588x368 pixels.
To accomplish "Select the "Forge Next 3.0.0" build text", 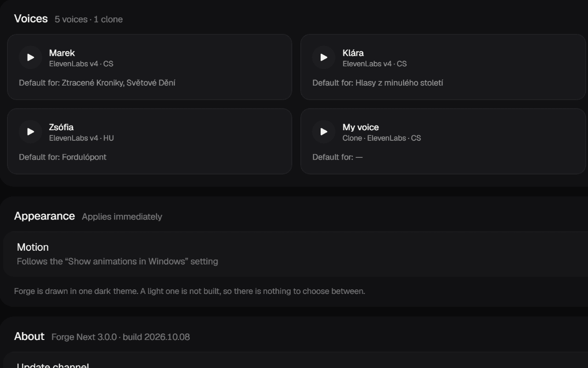I will (x=120, y=337).
